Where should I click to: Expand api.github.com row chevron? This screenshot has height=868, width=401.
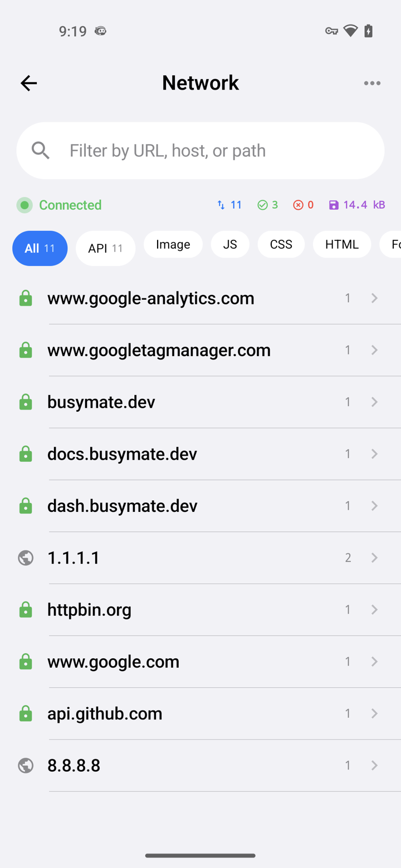tap(374, 713)
